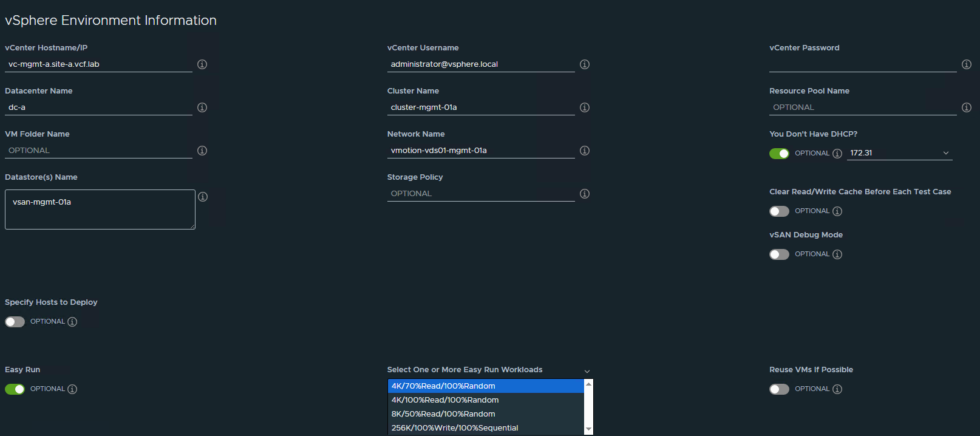Disable the You Don't Have DHCP toggle
The image size is (980, 436).
pos(779,154)
